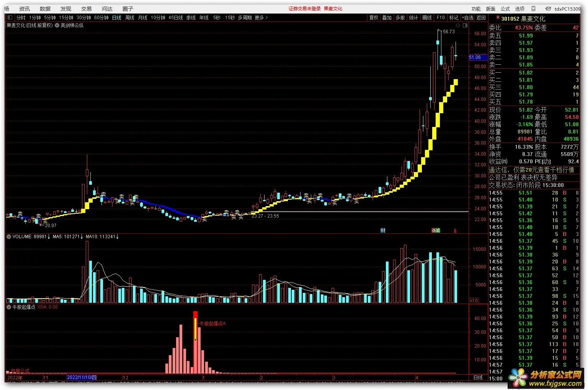The width and height of the screenshot is (588, 390).
Task: Click the R margin-trading badge beside 301052
Action: pos(498,18)
